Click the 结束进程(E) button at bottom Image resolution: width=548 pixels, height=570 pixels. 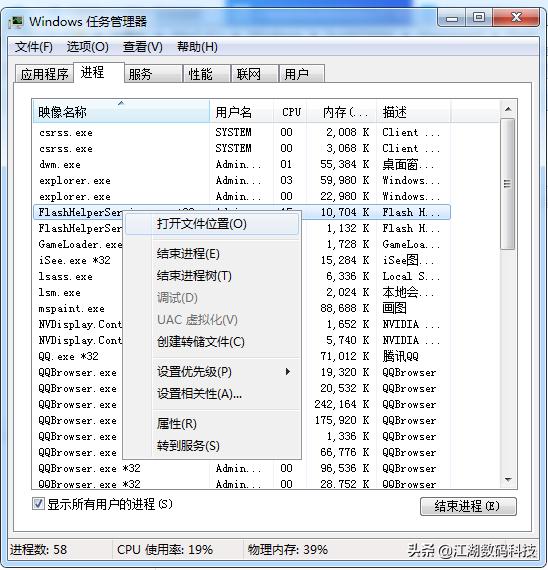click(468, 506)
